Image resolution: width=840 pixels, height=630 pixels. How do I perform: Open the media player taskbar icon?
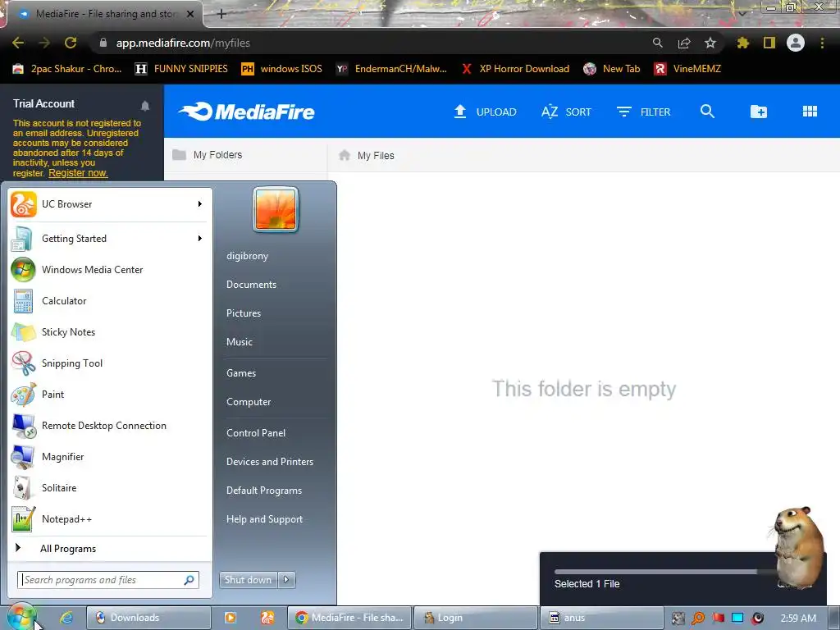(230, 617)
